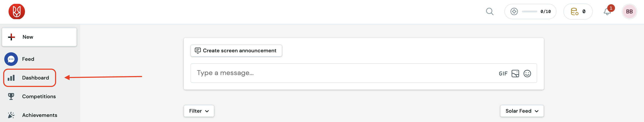Open the emoji smiley picker
Screen dimensions: 644x122
coord(527,74)
